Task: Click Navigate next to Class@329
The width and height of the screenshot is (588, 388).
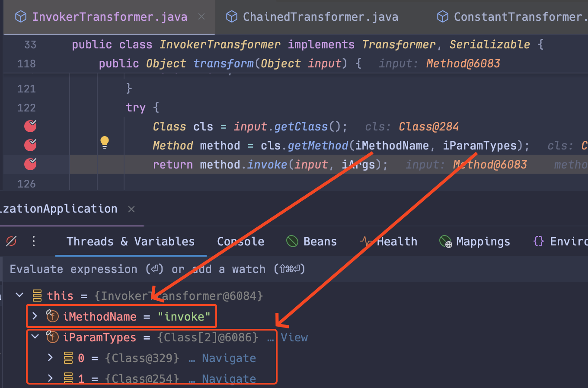Action: (x=229, y=358)
